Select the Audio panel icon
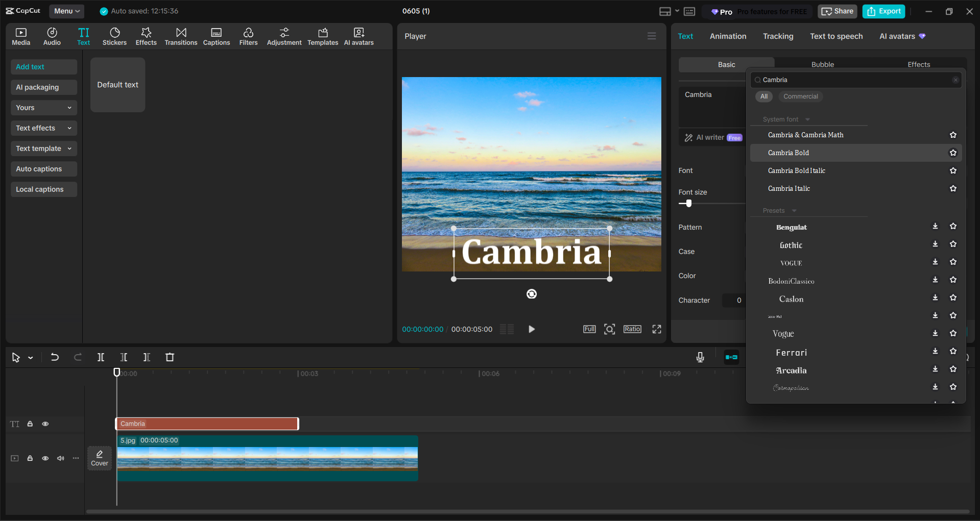The height and width of the screenshot is (521, 980). click(x=52, y=36)
